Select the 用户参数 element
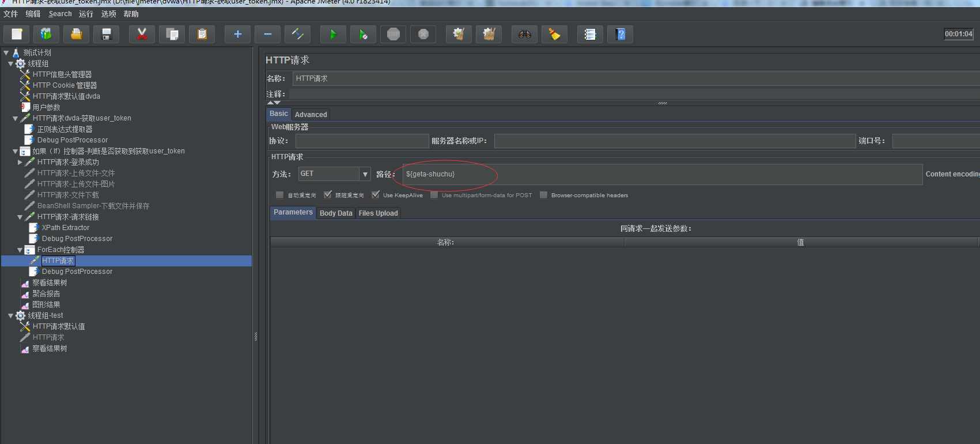Screen dimensions: 980x444 pos(46,107)
